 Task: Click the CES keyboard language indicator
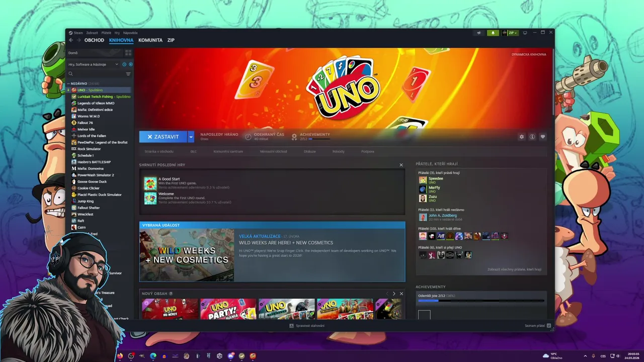click(603, 356)
